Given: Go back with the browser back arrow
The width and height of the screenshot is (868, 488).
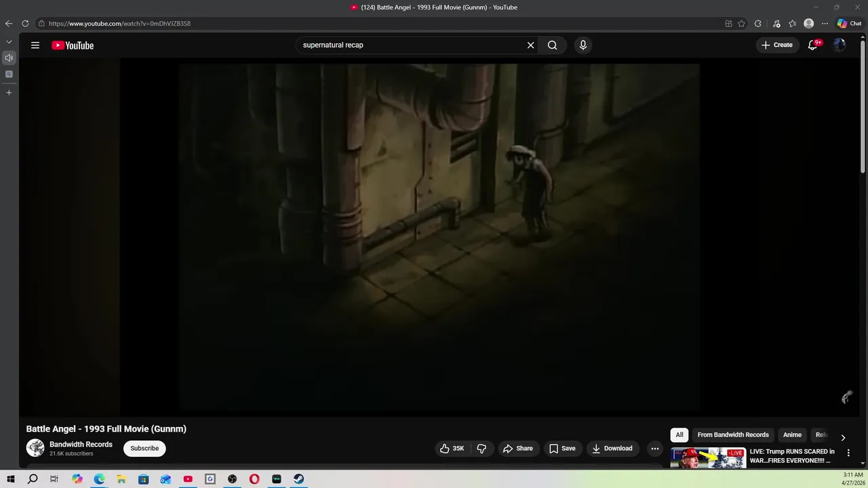Looking at the screenshot, I should click(9, 23).
